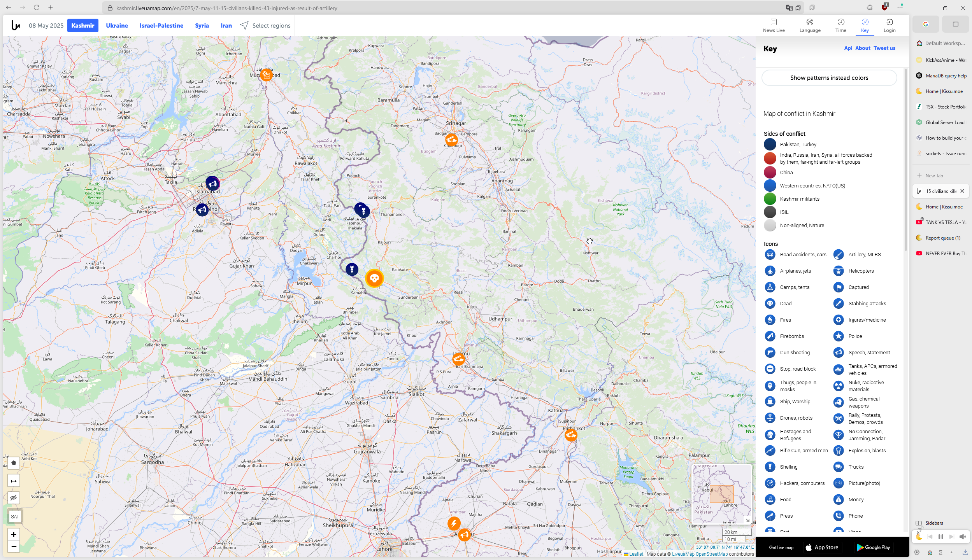972x560 pixels.
Task: Open the date selector 08 May 2025
Action: [x=46, y=26]
